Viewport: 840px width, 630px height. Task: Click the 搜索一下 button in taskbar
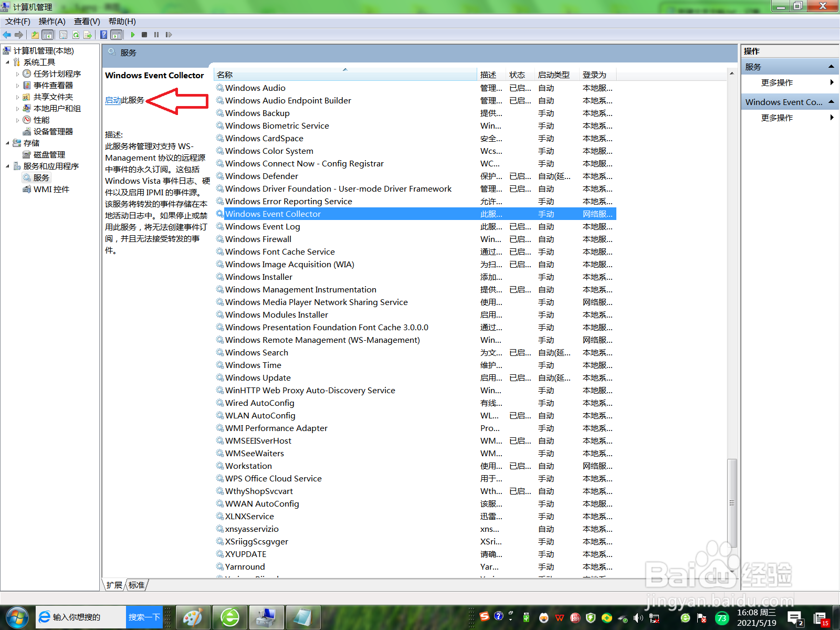(144, 617)
